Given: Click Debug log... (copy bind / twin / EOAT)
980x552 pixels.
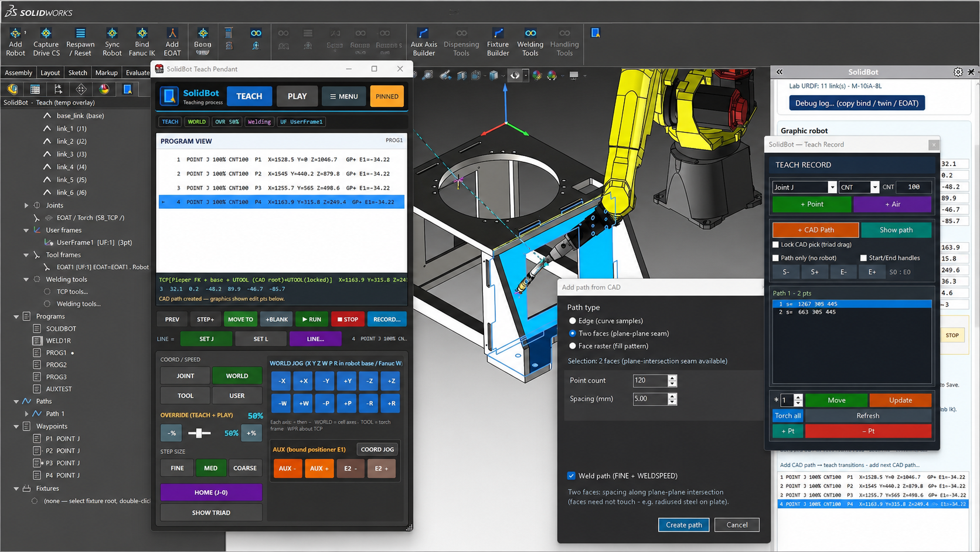Looking at the screenshot, I should tap(856, 103).
